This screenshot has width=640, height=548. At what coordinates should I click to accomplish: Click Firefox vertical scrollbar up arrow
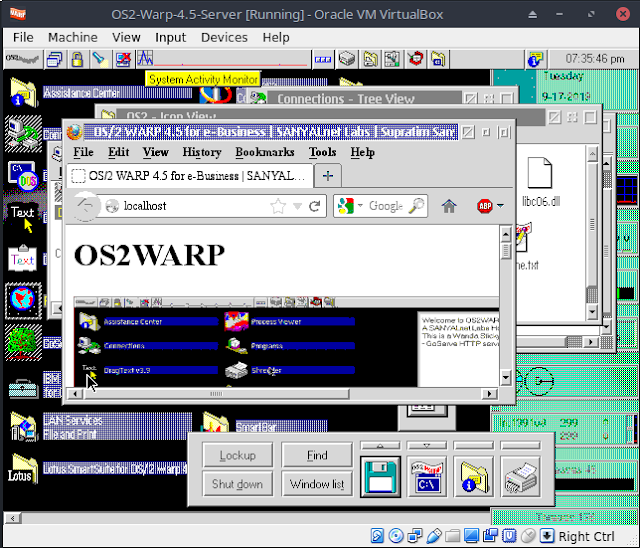coord(505,234)
